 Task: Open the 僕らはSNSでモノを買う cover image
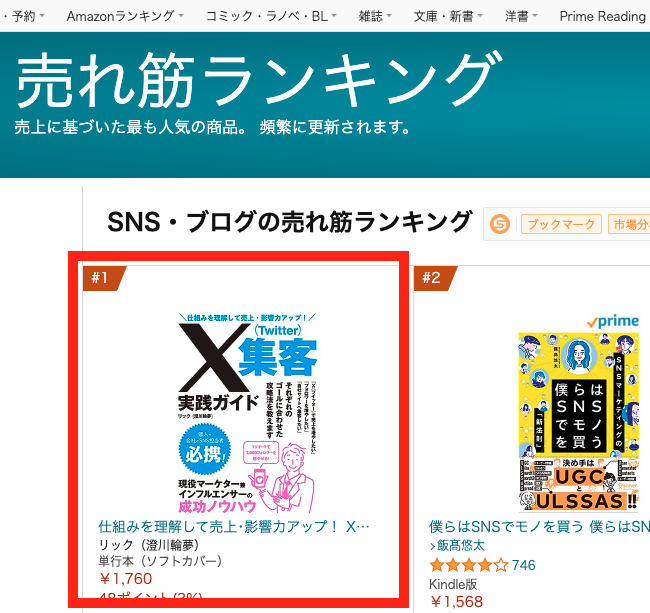click(579, 422)
